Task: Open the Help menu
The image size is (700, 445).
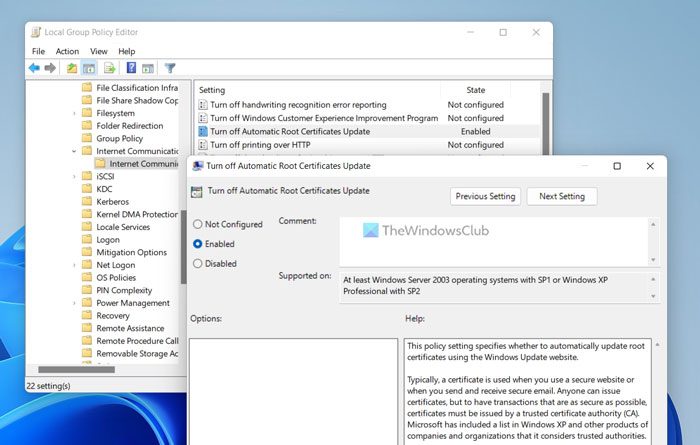Action: click(x=127, y=51)
